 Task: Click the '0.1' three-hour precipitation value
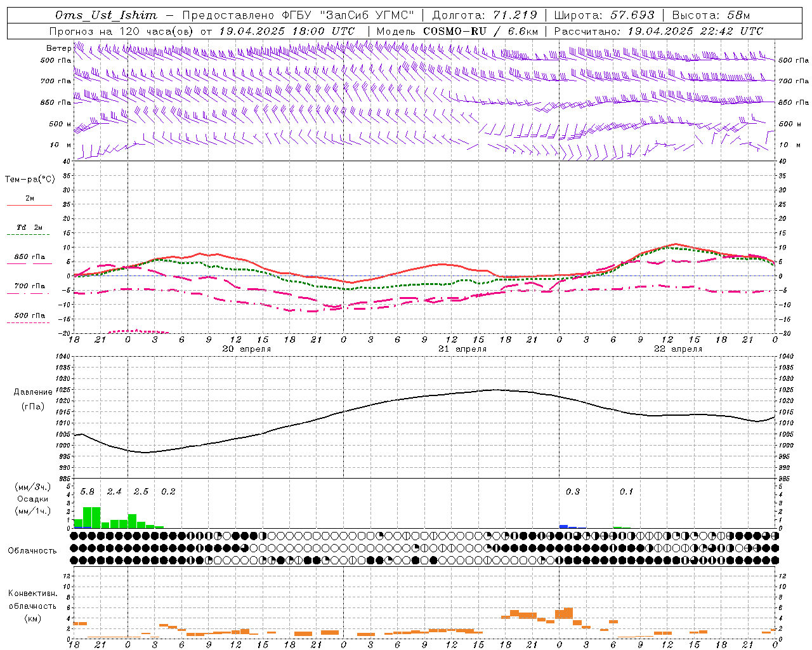pyautogui.click(x=627, y=492)
